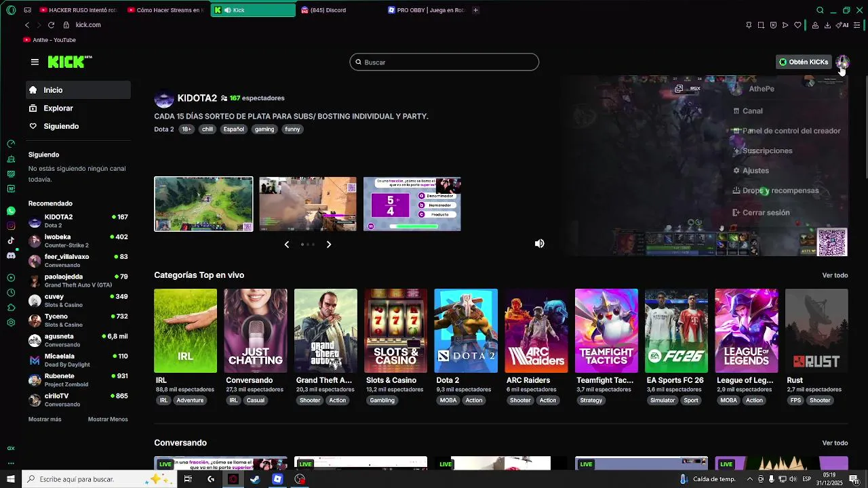
Task: Select the Dota 2 stream thumbnail
Action: [x=203, y=204]
